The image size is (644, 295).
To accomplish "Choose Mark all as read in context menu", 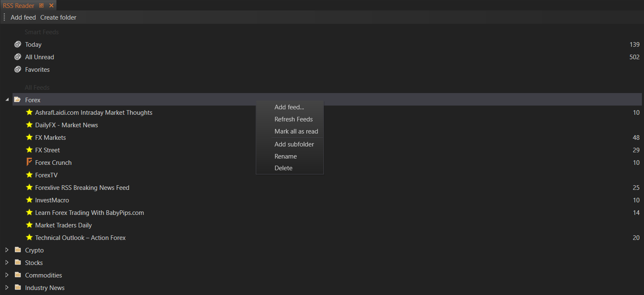I will pyautogui.click(x=296, y=131).
